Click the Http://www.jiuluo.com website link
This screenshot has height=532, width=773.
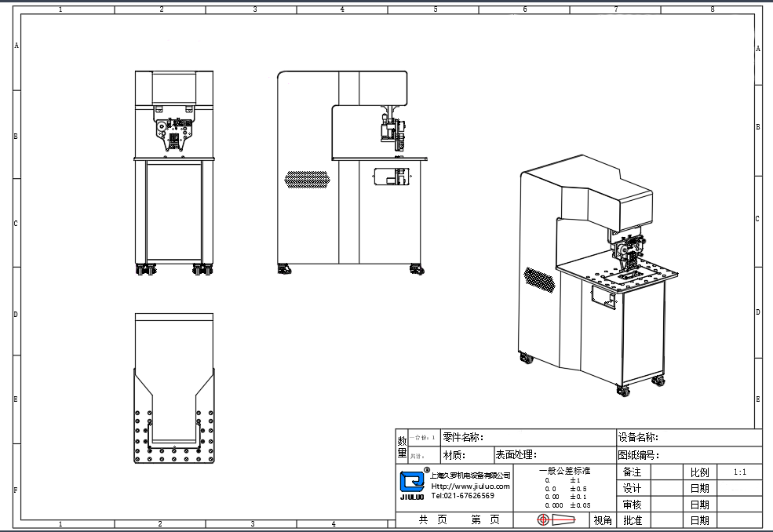470,486
